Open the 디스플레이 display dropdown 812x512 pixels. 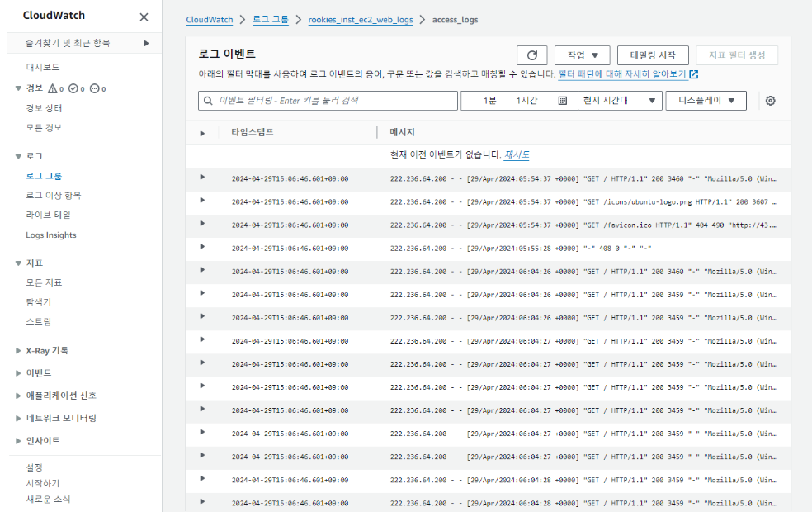(706, 101)
